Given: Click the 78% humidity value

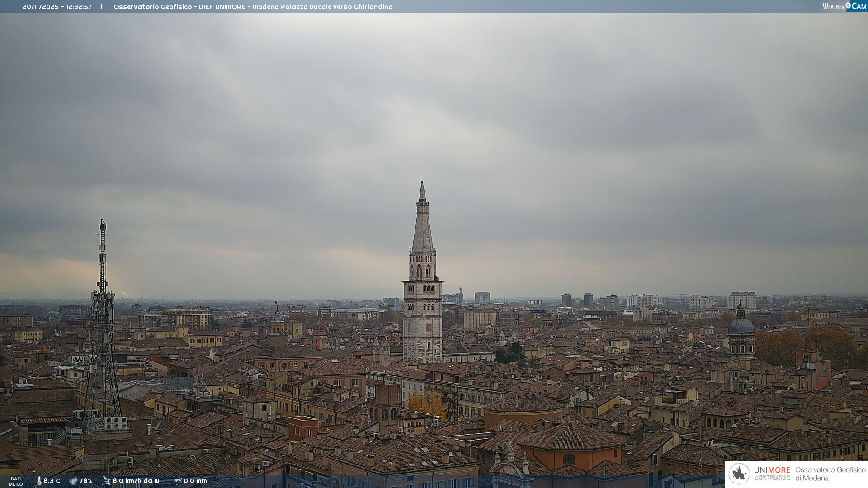Looking at the screenshot, I should point(86,481).
